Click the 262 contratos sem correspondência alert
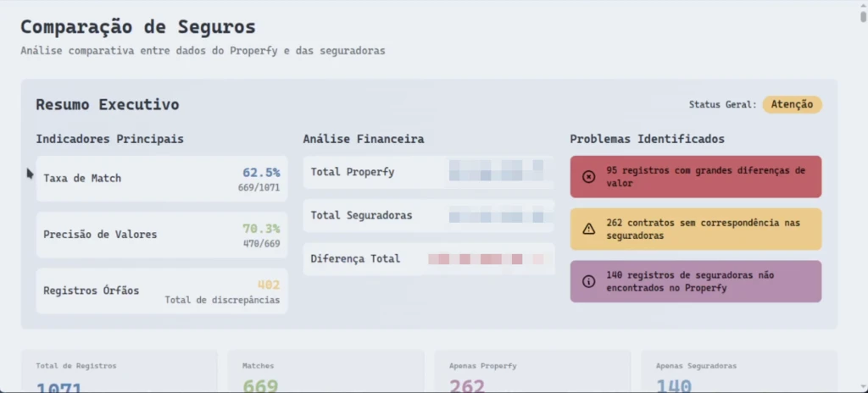Screen dimensions: 868x393 click(696, 230)
